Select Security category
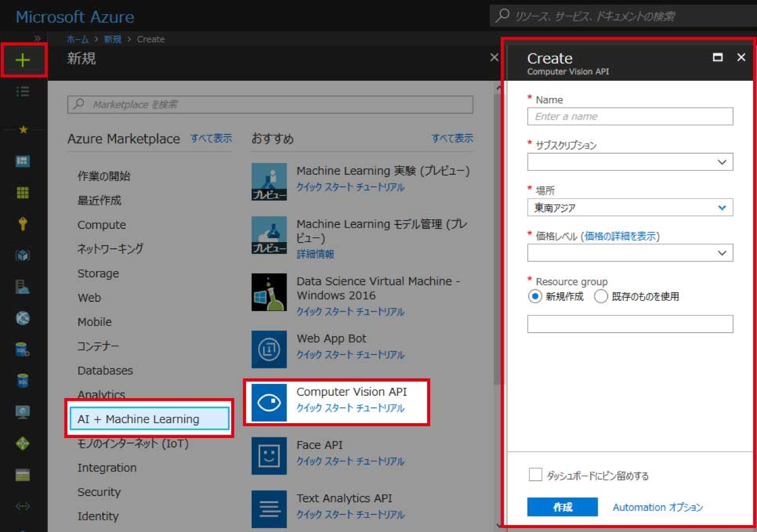This screenshot has height=532, width=757. point(99,492)
